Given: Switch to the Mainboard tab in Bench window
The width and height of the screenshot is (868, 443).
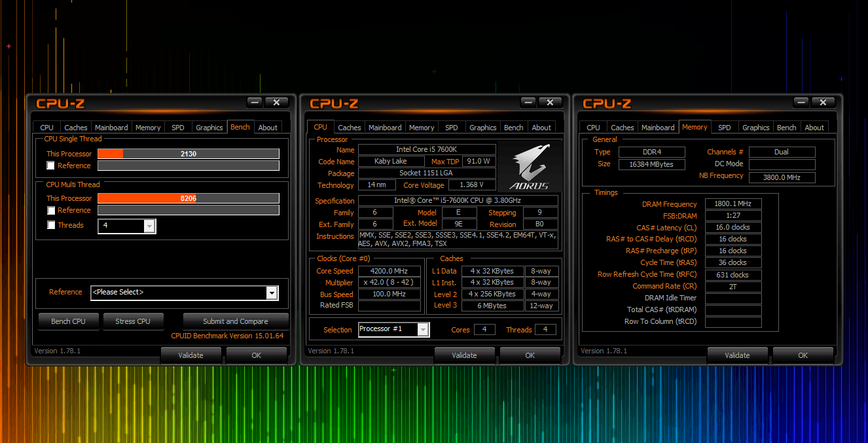Looking at the screenshot, I should click(111, 128).
